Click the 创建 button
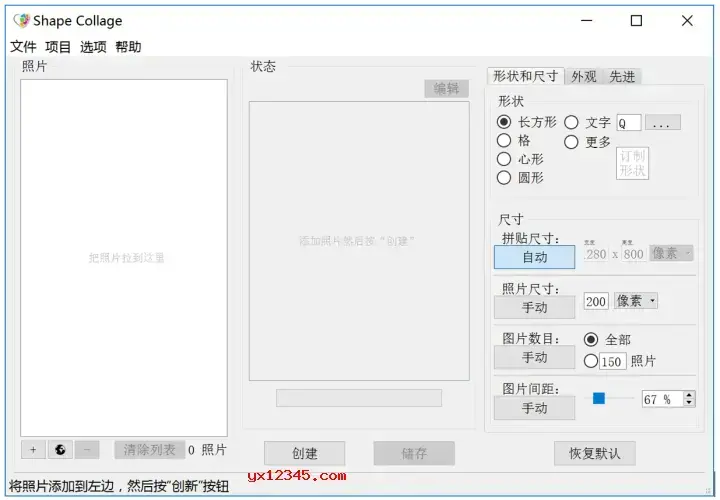The width and height of the screenshot is (720, 500). tap(304, 454)
